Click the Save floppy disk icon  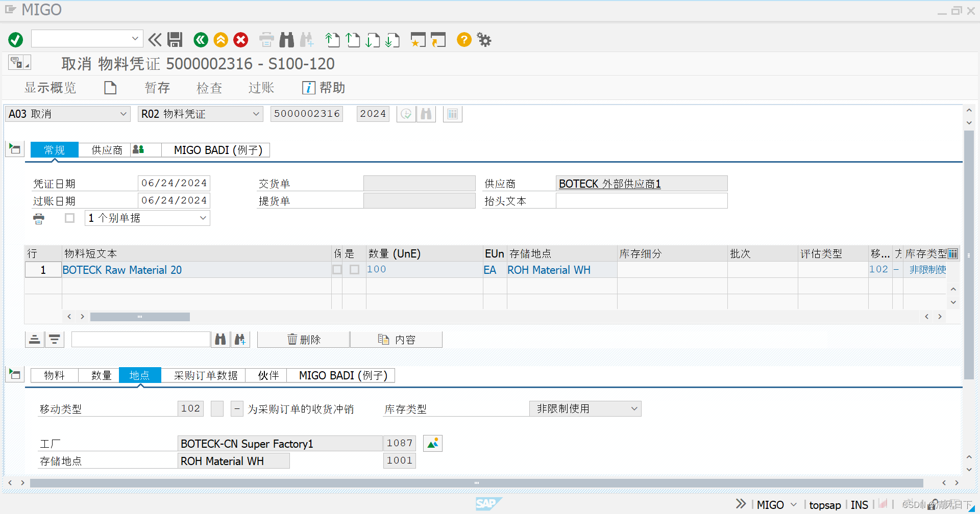(175, 40)
